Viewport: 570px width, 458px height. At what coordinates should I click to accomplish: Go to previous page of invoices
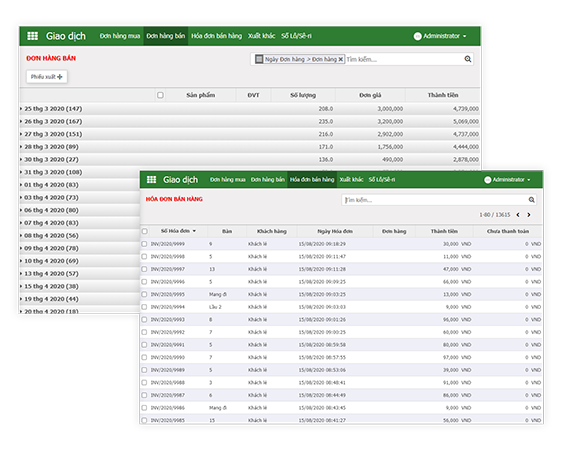click(x=518, y=215)
